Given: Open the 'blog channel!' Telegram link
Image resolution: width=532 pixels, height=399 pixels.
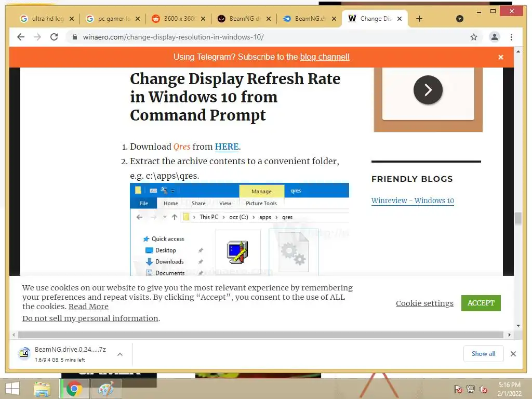Looking at the screenshot, I should (x=325, y=57).
